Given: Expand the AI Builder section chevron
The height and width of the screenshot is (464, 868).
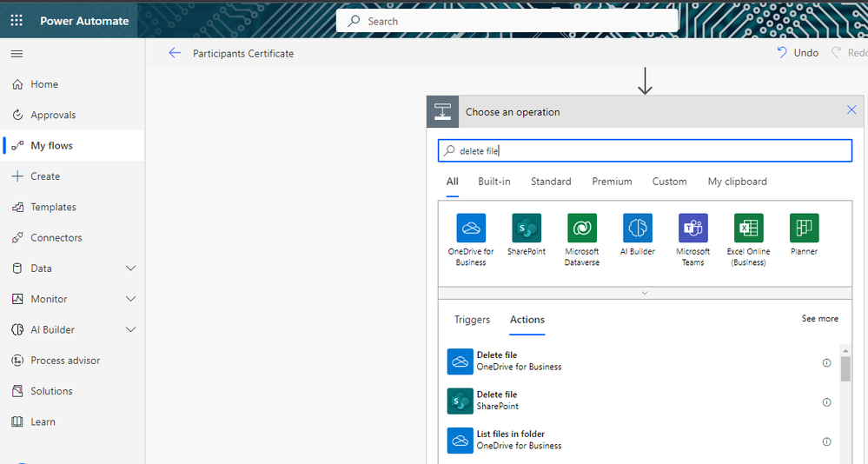Looking at the screenshot, I should pos(130,329).
